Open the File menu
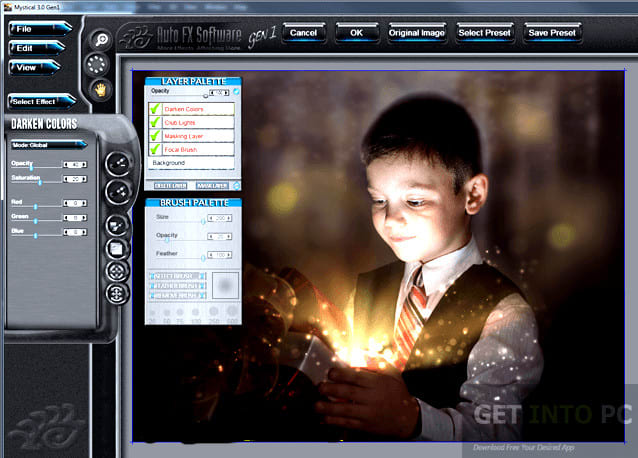The image size is (638, 458). pyautogui.click(x=39, y=28)
